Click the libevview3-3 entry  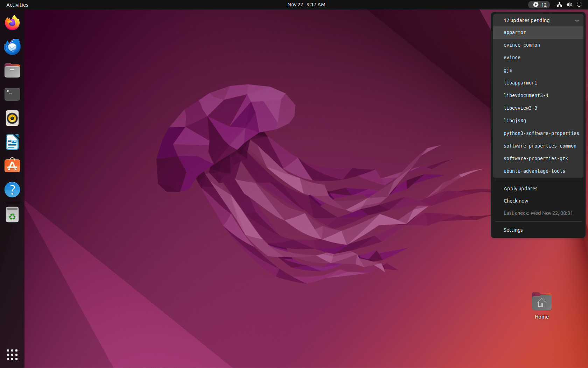[x=538, y=108]
